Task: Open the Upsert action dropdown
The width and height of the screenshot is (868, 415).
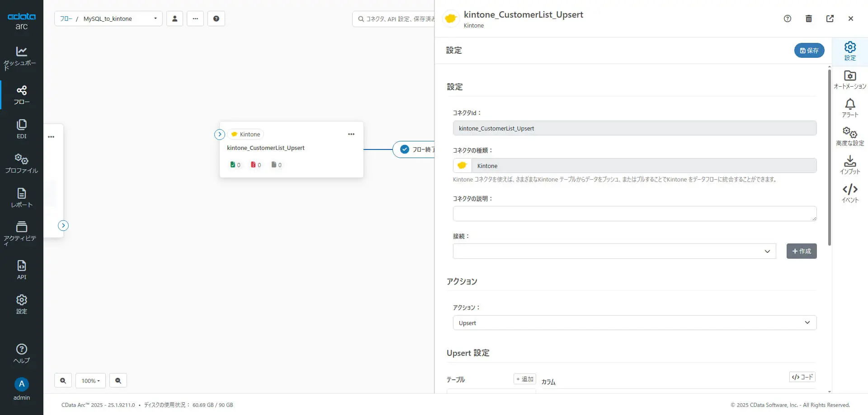Action: [x=634, y=323]
